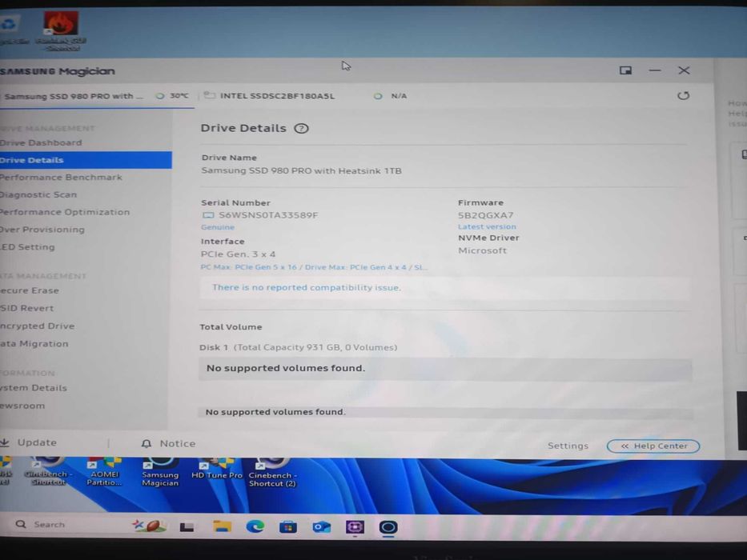Open Samsung Magician desktop shortcut

click(x=160, y=472)
